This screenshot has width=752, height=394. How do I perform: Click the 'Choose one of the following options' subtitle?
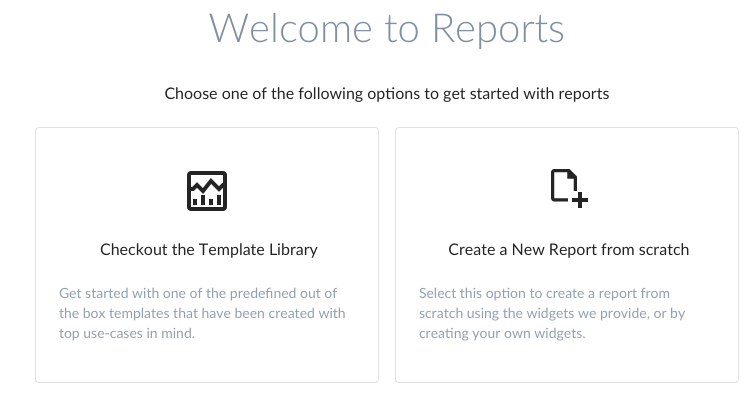tap(387, 93)
